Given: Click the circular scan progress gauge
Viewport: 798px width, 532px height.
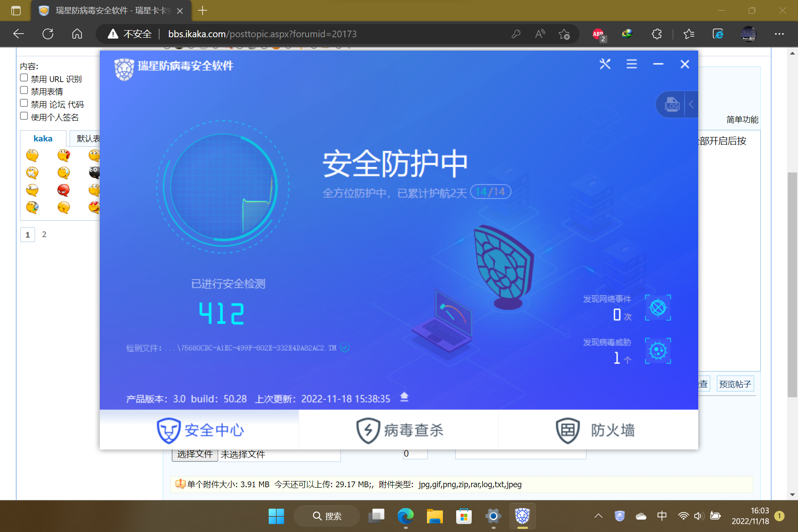Looking at the screenshot, I should click(223, 187).
